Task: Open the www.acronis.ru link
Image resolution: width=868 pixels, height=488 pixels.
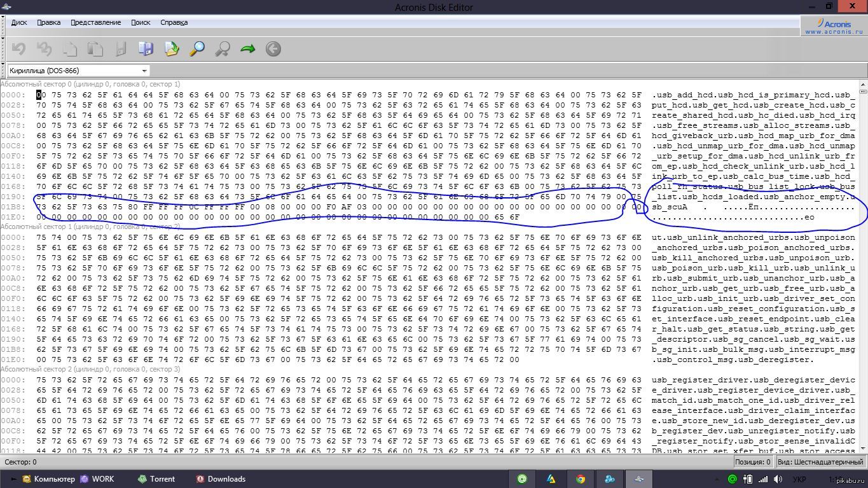Action: [834, 31]
